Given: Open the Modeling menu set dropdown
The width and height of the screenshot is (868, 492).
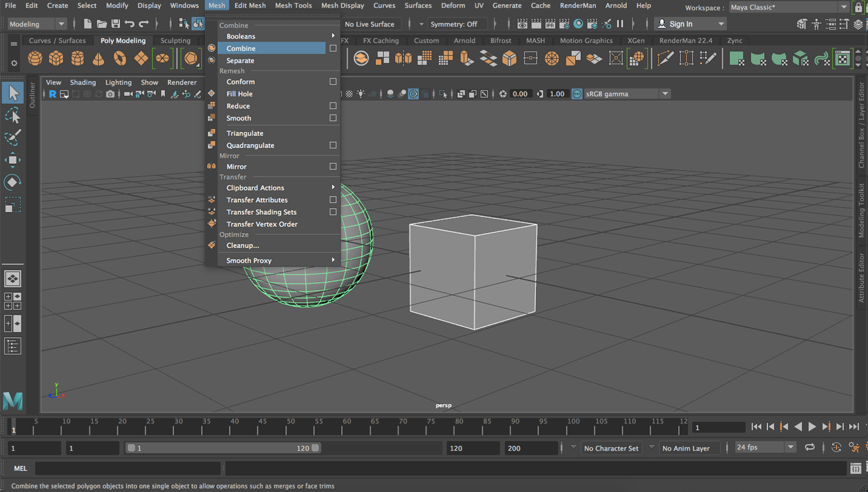Looking at the screenshot, I should (37, 24).
